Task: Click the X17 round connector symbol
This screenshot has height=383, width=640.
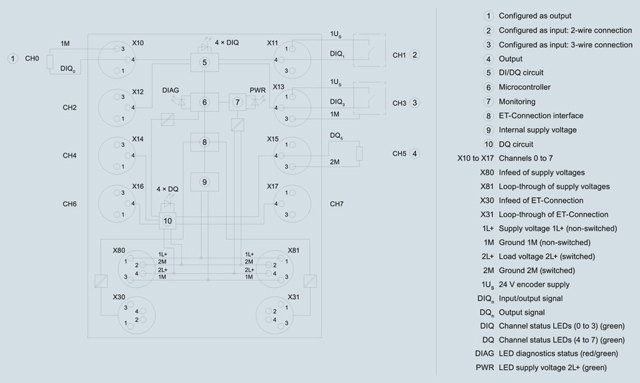Action: click(292, 203)
